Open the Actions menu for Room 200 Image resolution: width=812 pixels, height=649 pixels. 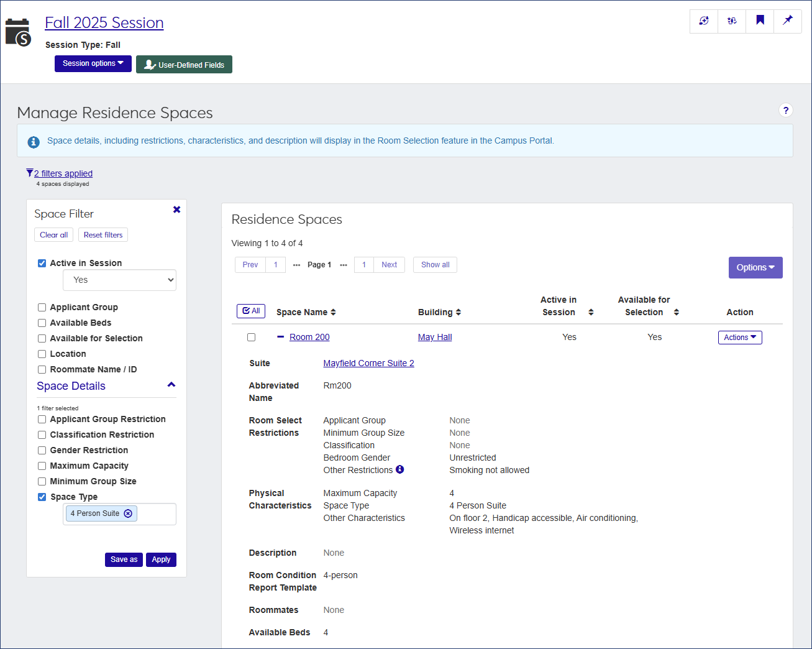click(x=740, y=337)
